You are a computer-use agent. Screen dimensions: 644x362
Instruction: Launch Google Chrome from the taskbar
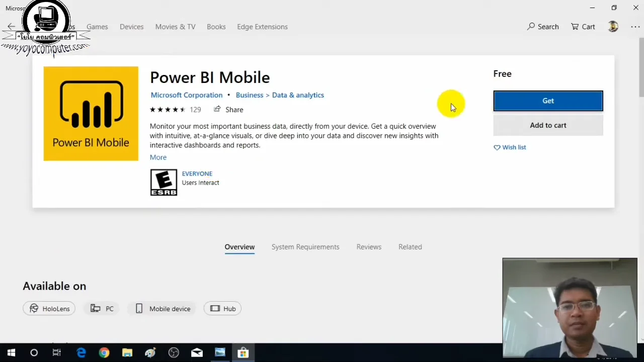tap(104, 352)
